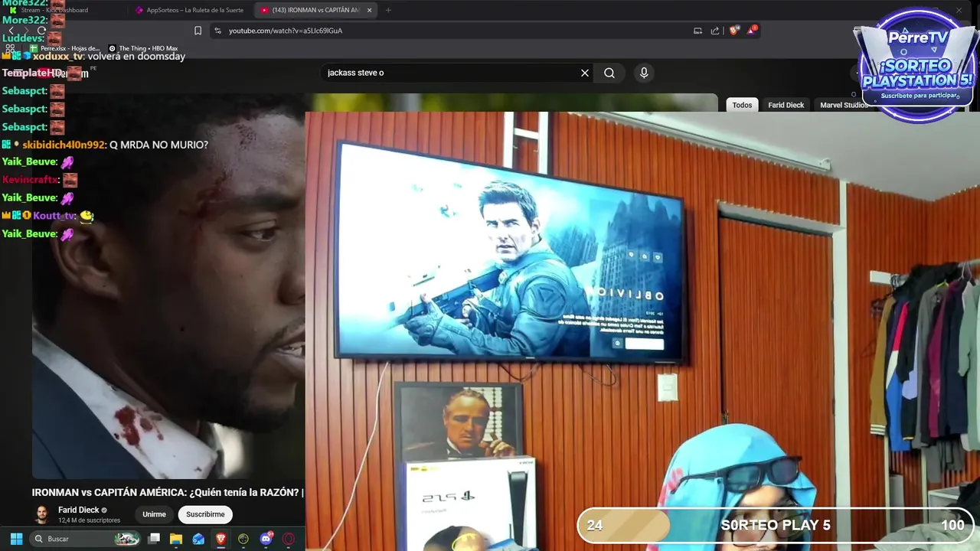Open Discord from the taskbar
This screenshot has height=551, width=980.
coord(266,539)
